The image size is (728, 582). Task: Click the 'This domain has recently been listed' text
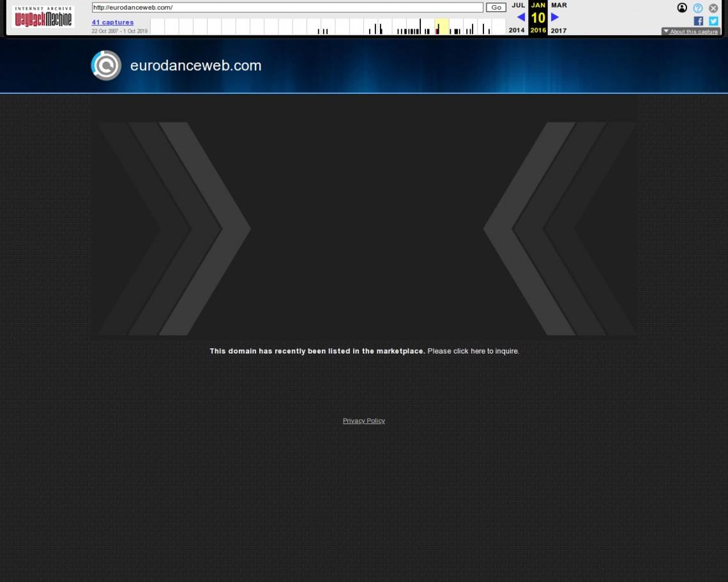(x=317, y=351)
